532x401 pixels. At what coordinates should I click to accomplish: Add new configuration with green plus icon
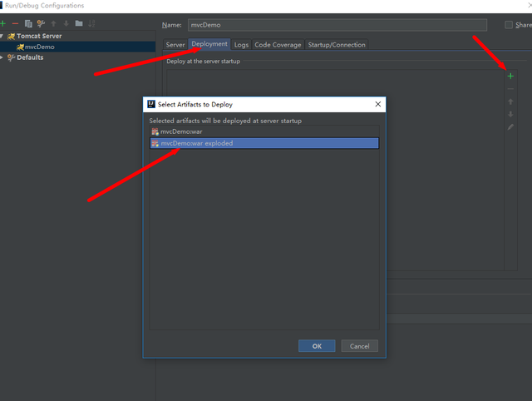[x=3, y=24]
